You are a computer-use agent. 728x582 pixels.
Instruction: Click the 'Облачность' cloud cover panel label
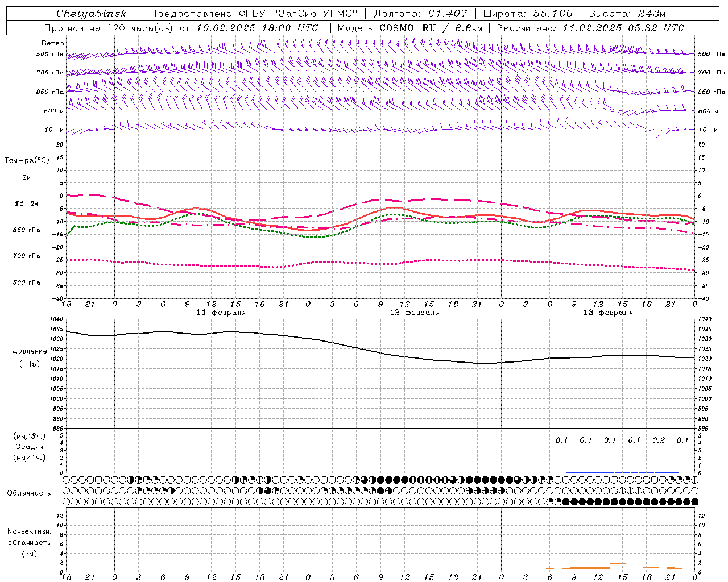pyautogui.click(x=29, y=493)
